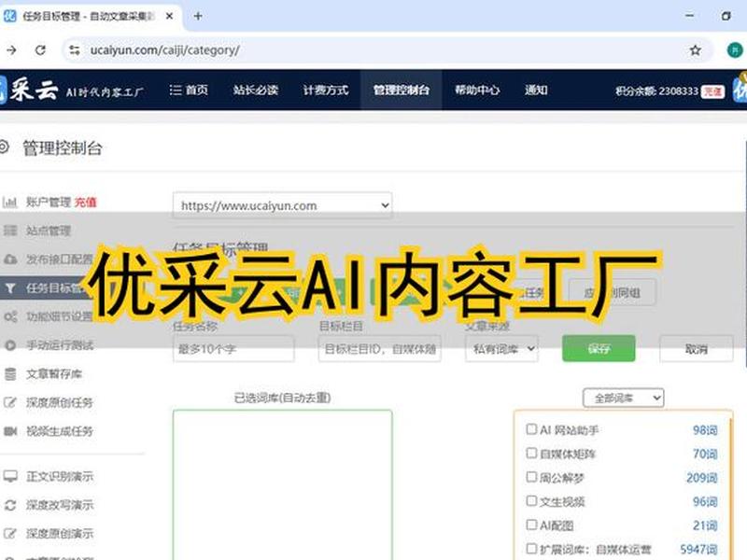This screenshot has height=560, width=747.
Task: Click the 文章暂存库 database icon
Action: tap(10, 374)
